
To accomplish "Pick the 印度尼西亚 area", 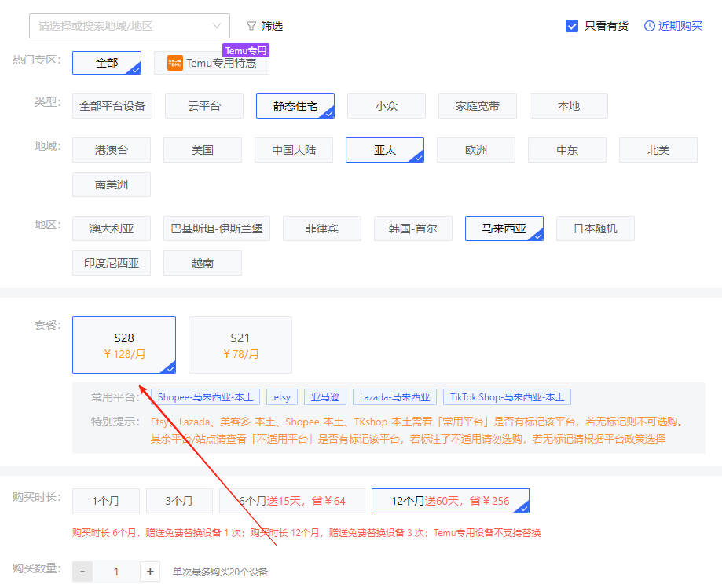I will click(112, 263).
